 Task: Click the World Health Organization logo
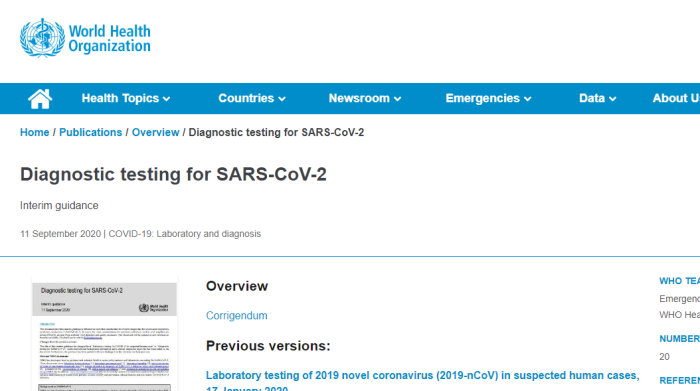(85, 38)
